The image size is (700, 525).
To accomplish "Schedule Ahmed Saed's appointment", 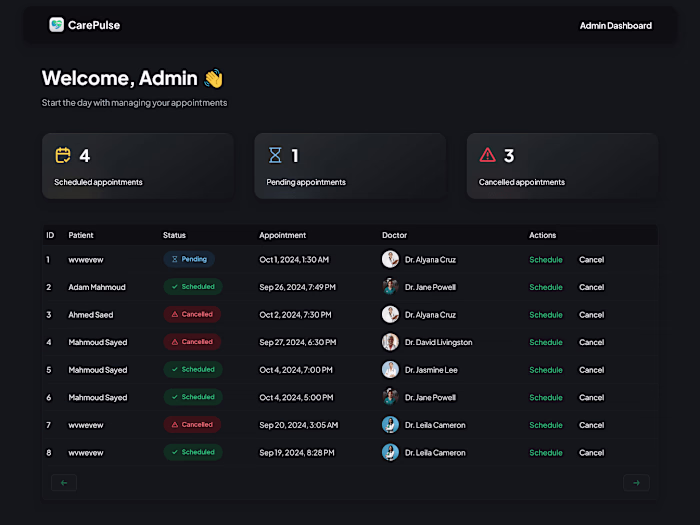I will point(546,315).
